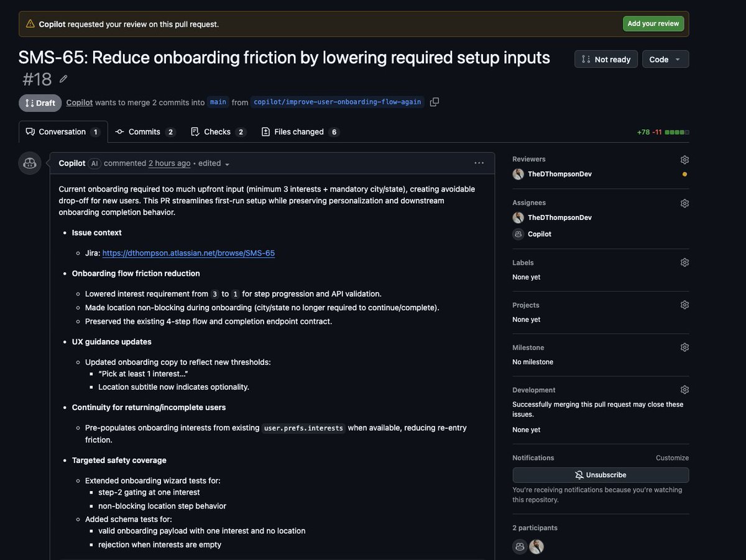Viewport: 746px width, 560px height.
Task: Click the +78 additions count
Action: [x=643, y=132]
